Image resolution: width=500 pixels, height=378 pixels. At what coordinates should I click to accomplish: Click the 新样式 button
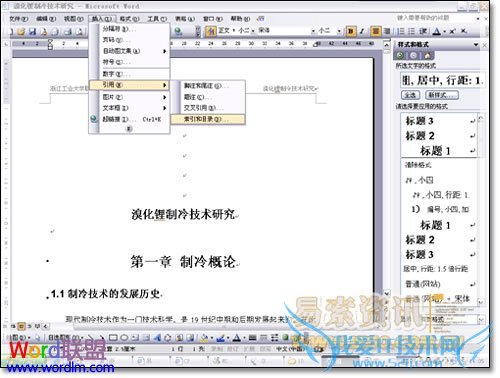pyautogui.click(x=442, y=95)
